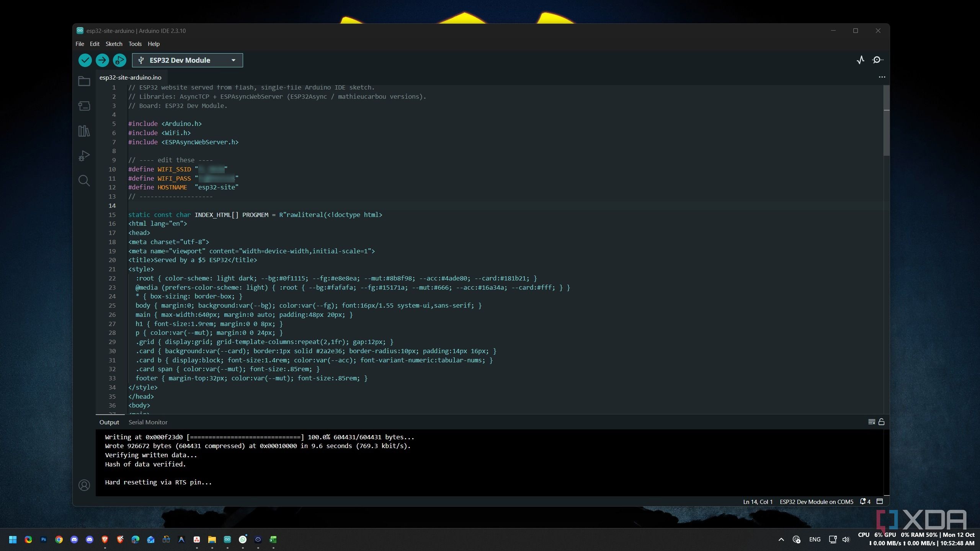Image resolution: width=980 pixels, height=551 pixels.
Task: Switch to the Serial Monitor tab
Action: [x=148, y=422]
